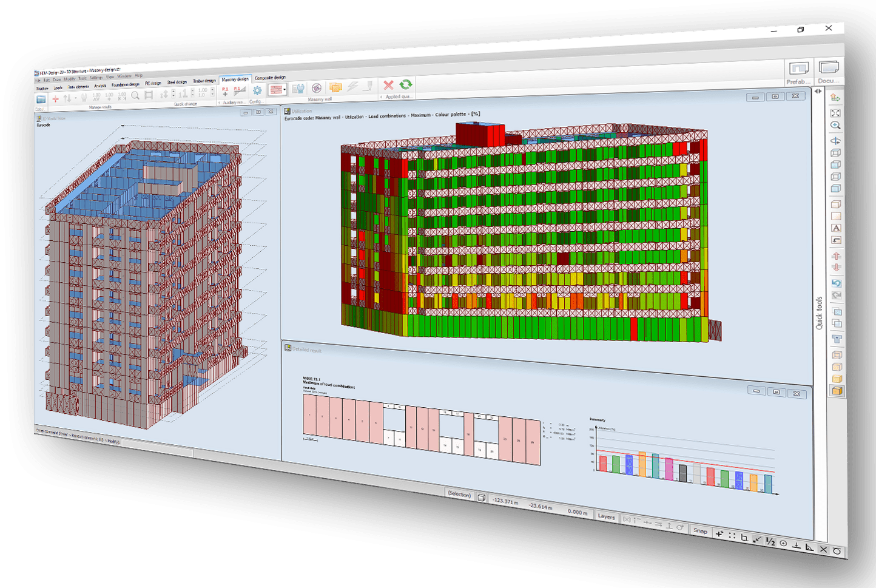Open the Settings menu
The width and height of the screenshot is (876, 588).
(x=96, y=78)
